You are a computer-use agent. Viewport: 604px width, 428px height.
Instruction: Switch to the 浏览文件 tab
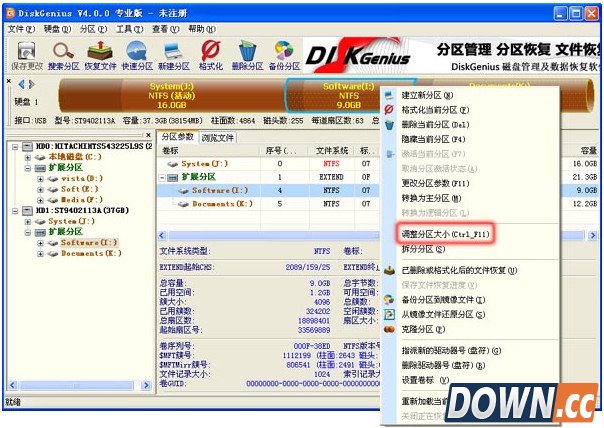pos(218,138)
